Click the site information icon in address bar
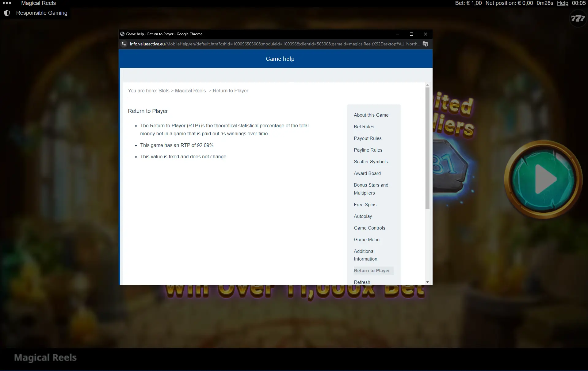 (x=124, y=44)
